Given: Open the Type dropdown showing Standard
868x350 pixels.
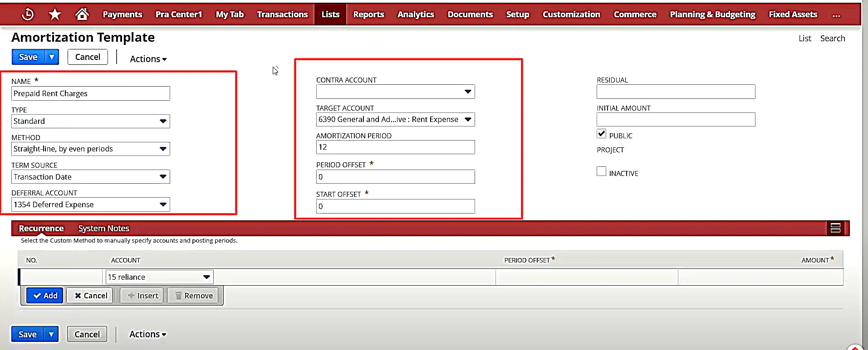Looking at the screenshot, I should [x=90, y=121].
